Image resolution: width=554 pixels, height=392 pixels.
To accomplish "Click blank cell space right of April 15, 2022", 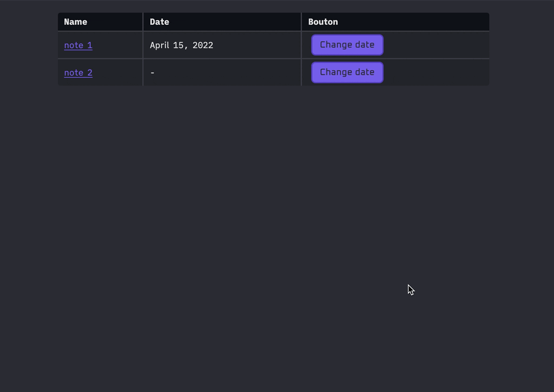I will 257,45.
